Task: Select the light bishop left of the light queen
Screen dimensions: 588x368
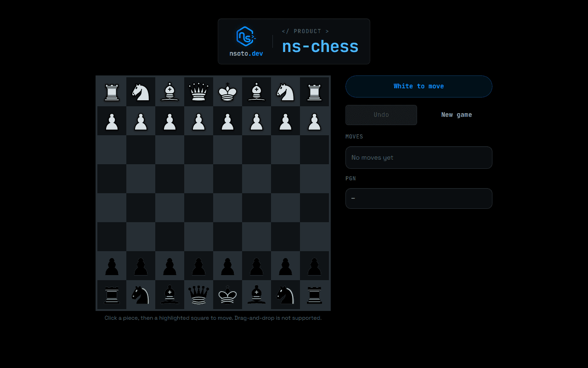Action: (170, 92)
